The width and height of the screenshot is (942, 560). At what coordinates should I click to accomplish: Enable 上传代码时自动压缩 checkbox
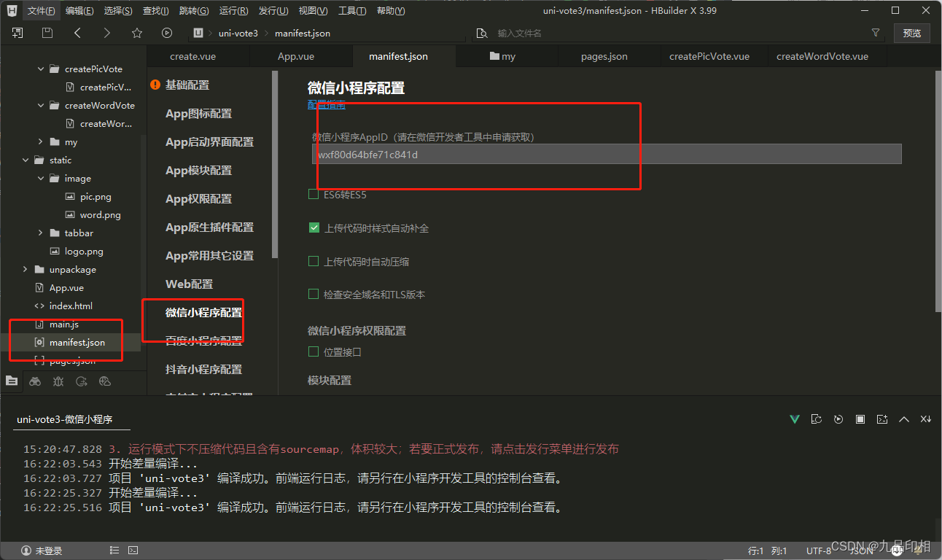[314, 261]
